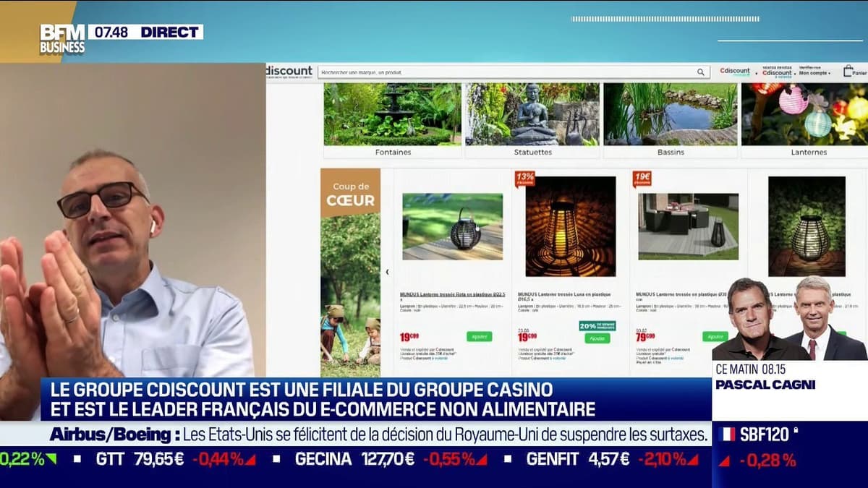This screenshot has width=868, height=488.
Task: Click the Fontaines category photo
Action: point(393,114)
